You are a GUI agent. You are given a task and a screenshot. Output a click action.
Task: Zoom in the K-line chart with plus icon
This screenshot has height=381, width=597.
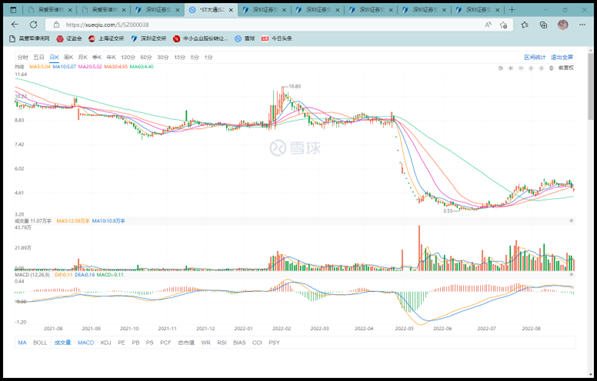(x=511, y=68)
